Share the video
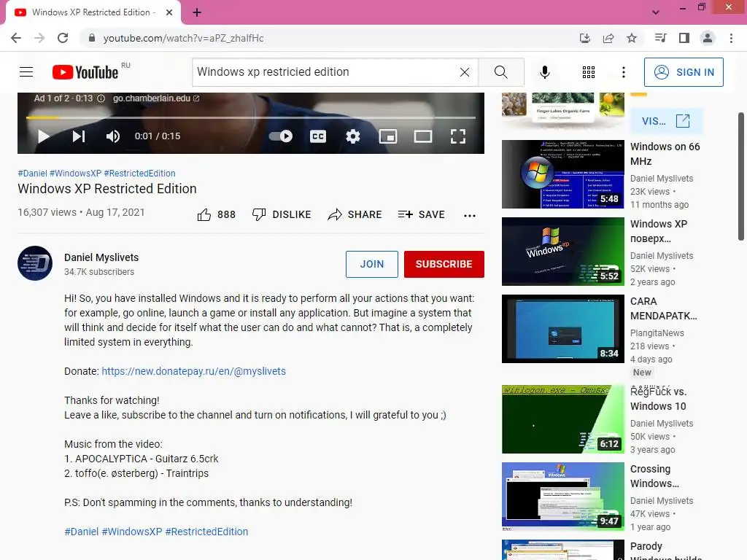The image size is (747, 560). pyautogui.click(x=355, y=215)
